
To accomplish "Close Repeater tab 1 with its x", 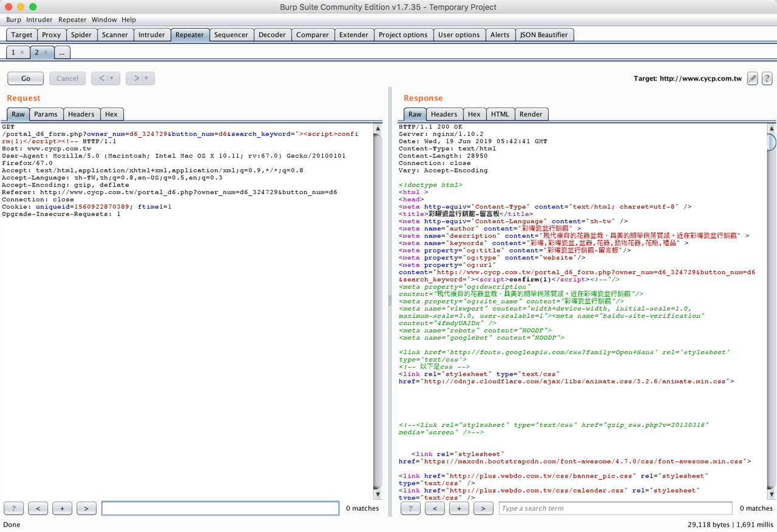I will [x=22, y=53].
